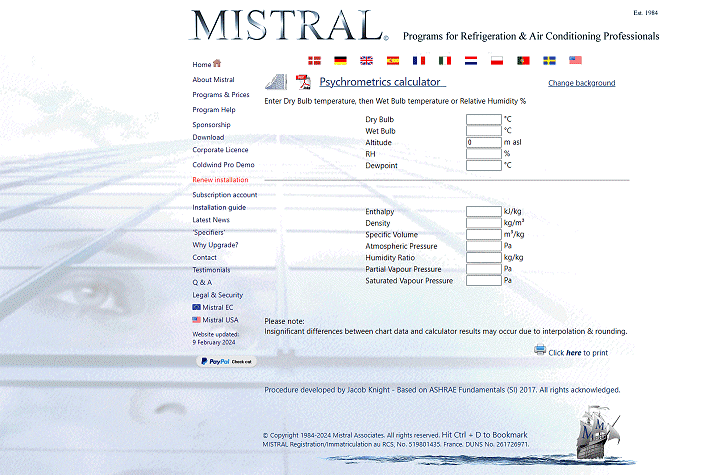Image resolution: width=725 pixels, height=475 pixels.
Task: Open the Psychrometrics calculator heading link
Action: [379, 82]
